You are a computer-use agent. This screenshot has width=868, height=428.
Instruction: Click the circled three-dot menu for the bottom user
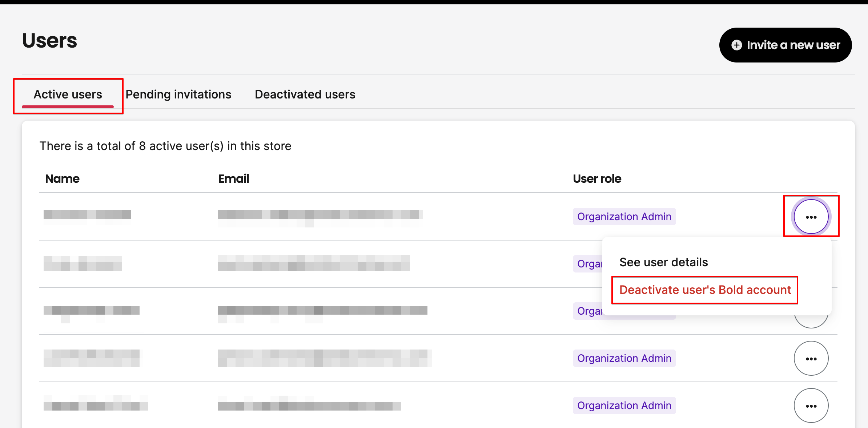tap(811, 405)
